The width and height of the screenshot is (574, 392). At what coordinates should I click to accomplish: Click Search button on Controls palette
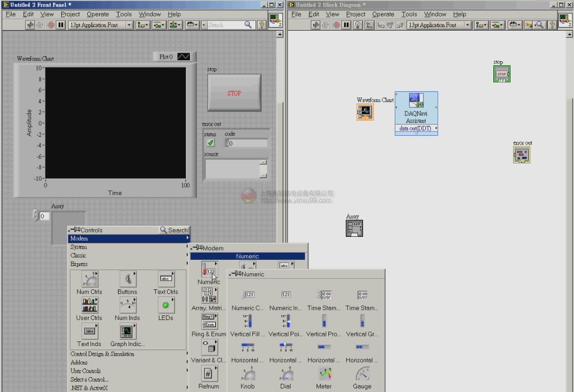point(174,230)
